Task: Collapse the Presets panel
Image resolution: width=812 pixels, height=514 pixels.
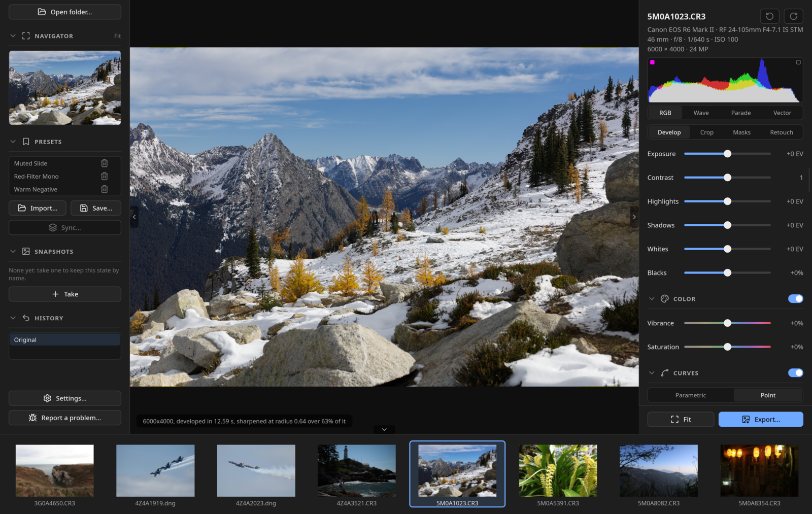Action: [x=13, y=142]
